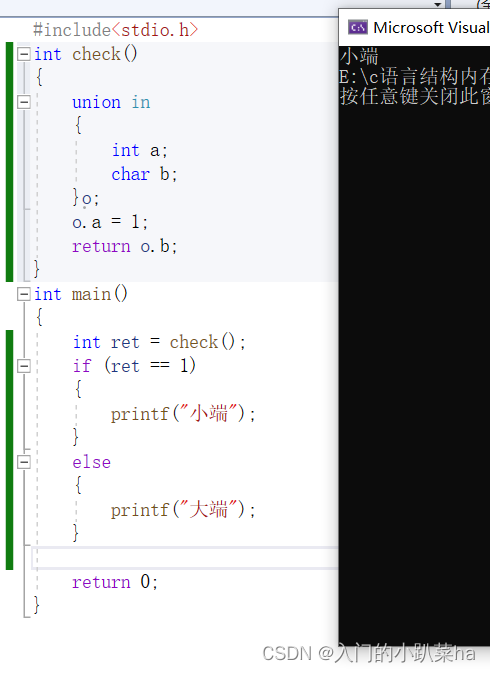Image resolution: width=490 pixels, height=673 pixels.
Task: Click the #include<stdio.h> line
Action: point(116,30)
